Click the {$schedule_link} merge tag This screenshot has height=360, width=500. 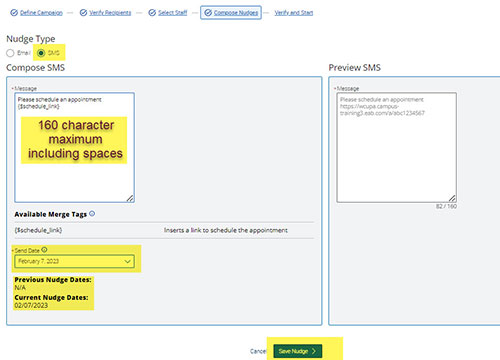(38, 230)
